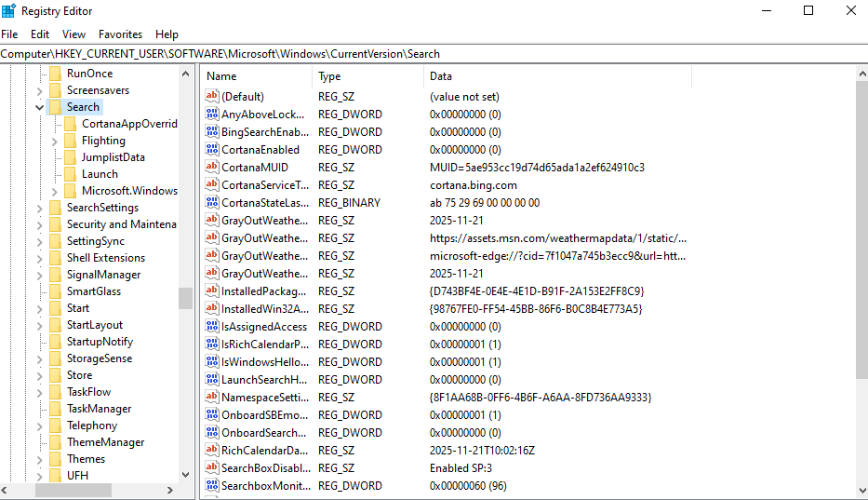Open the Edit menu
This screenshot has height=500, width=868.
pyautogui.click(x=40, y=34)
